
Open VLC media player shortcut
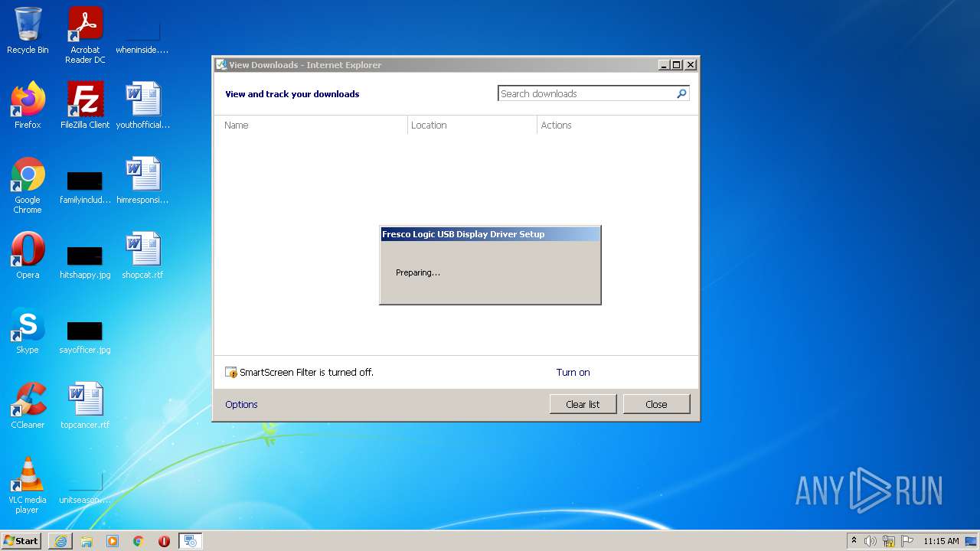point(28,485)
